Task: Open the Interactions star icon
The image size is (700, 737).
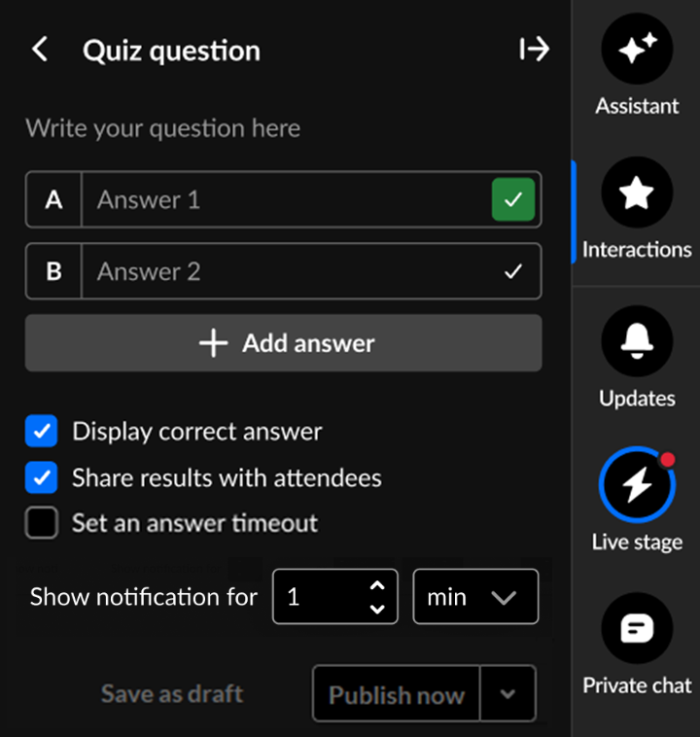Action: 637,193
